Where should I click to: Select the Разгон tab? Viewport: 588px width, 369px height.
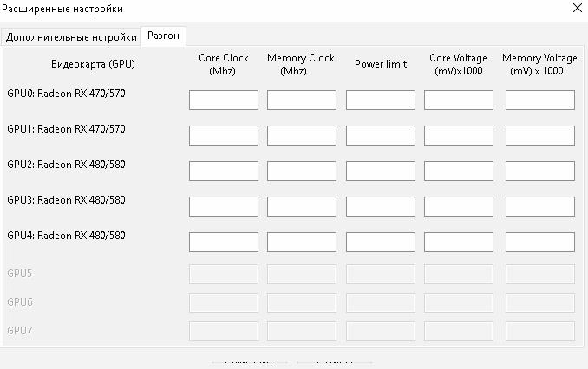pos(164,36)
